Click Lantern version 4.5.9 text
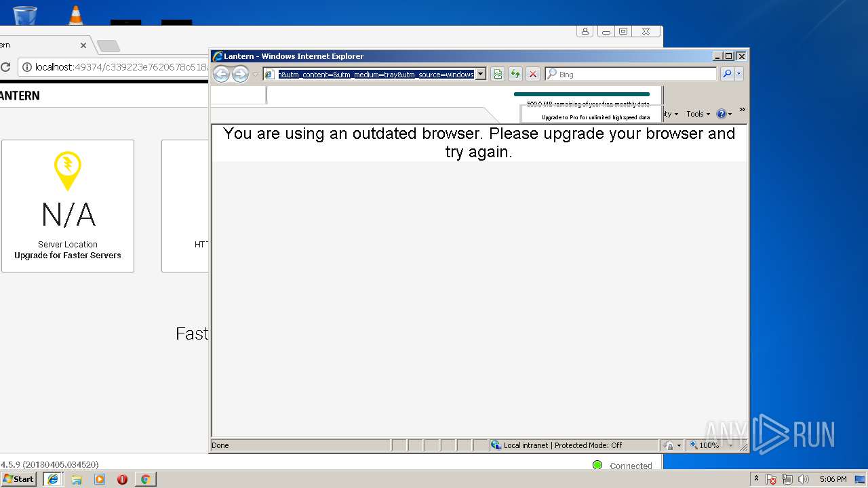868x488 pixels. coord(50,464)
